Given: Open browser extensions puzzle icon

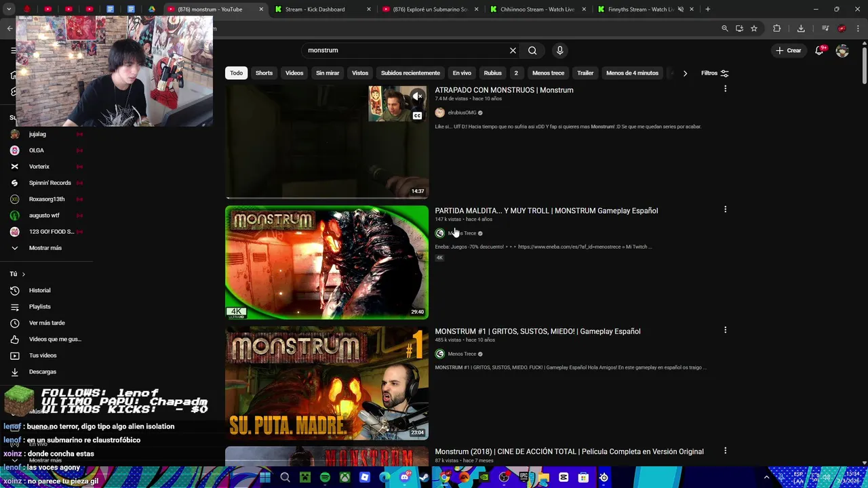Looking at the screenshot, I should (x=777, y=28).
